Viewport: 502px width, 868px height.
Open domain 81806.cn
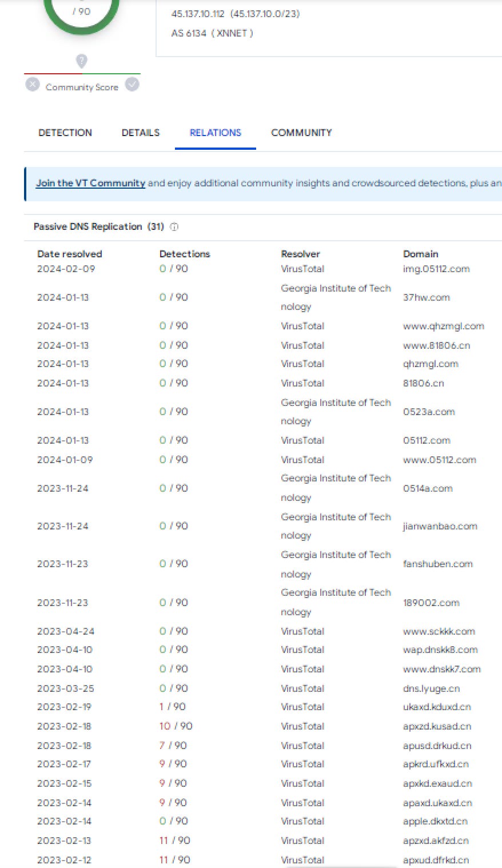(424, 383)
